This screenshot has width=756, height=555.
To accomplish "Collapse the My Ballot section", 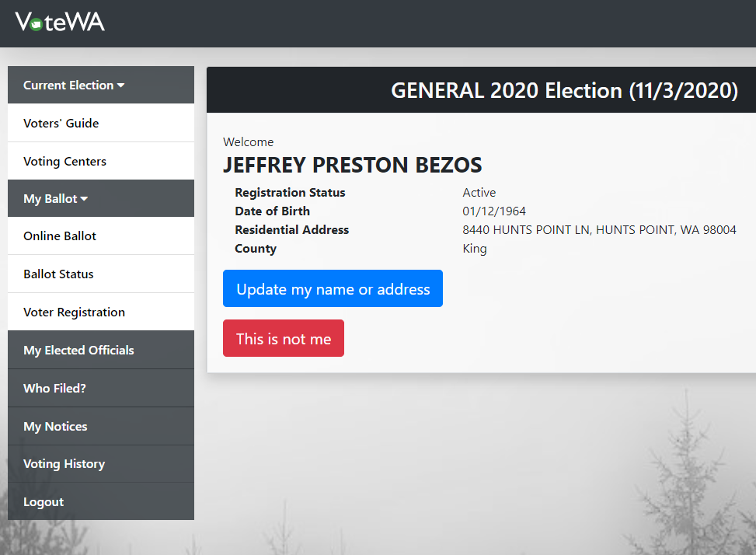I will coord(101,199).
